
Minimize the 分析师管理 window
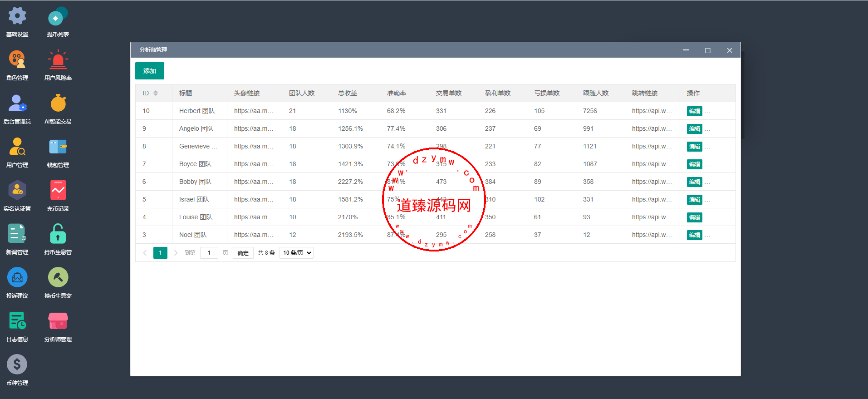coord(686,50)
